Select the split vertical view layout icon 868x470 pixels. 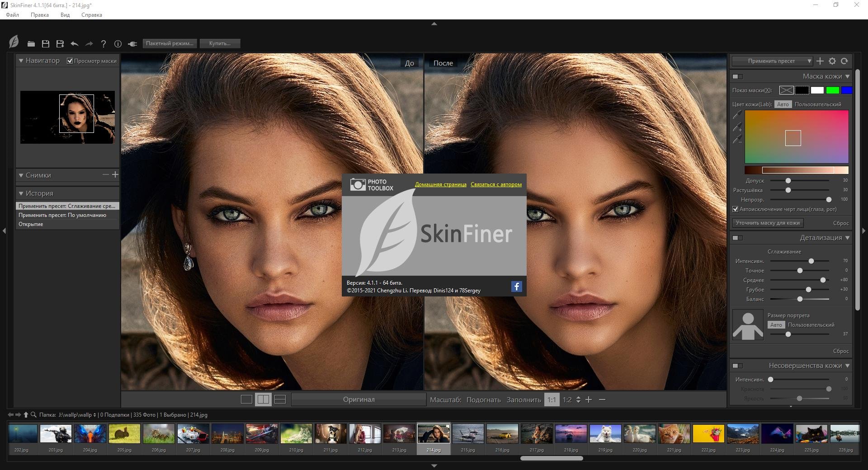click(x=263, y=399)
